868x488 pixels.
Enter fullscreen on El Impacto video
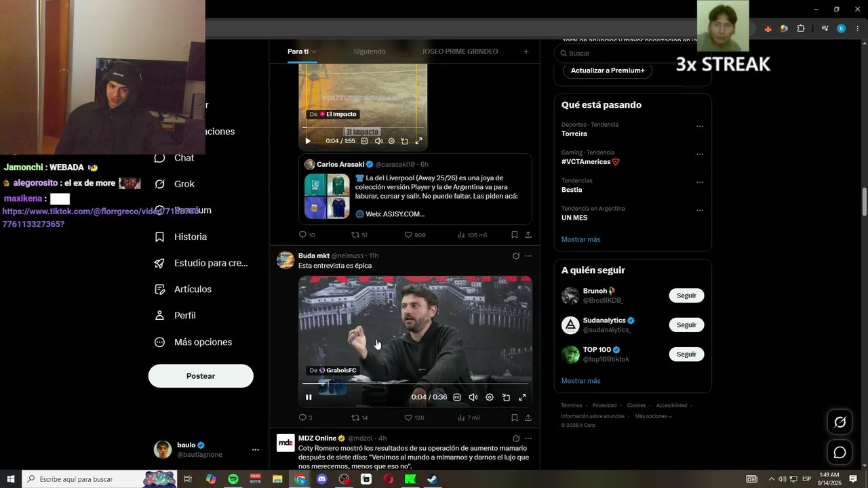[x=418, y=141]
